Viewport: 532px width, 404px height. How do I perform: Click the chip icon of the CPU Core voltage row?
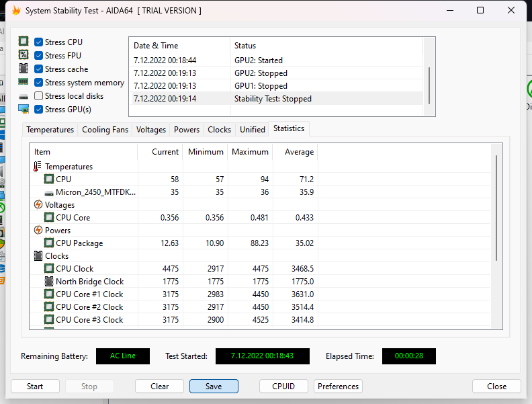click(49, 217)
